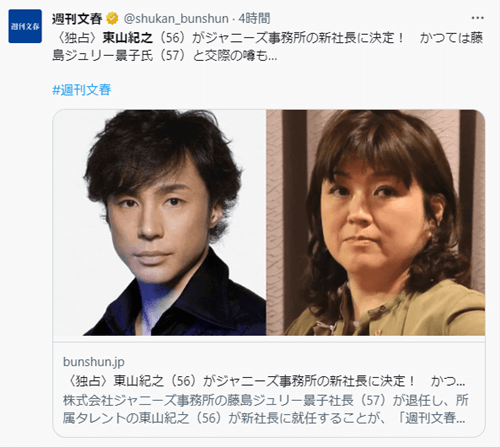Click the right photo of woman in olive shirt
Image resolution: width=500 pixels, height=447 pixels.
pyautogui.click(x=376, y=222)
